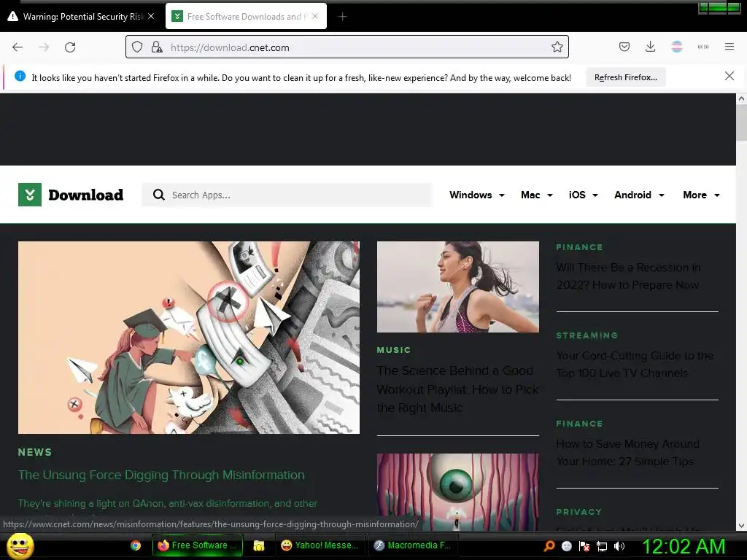Screen dimensions: 747x560
Task: Open the graduate illustration thumbnail
Action: pos(189,338)
